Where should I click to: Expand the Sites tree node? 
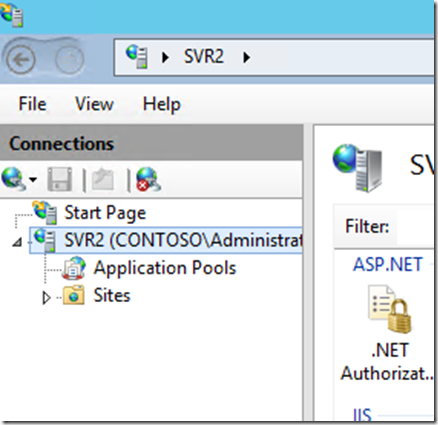[46, 298]
